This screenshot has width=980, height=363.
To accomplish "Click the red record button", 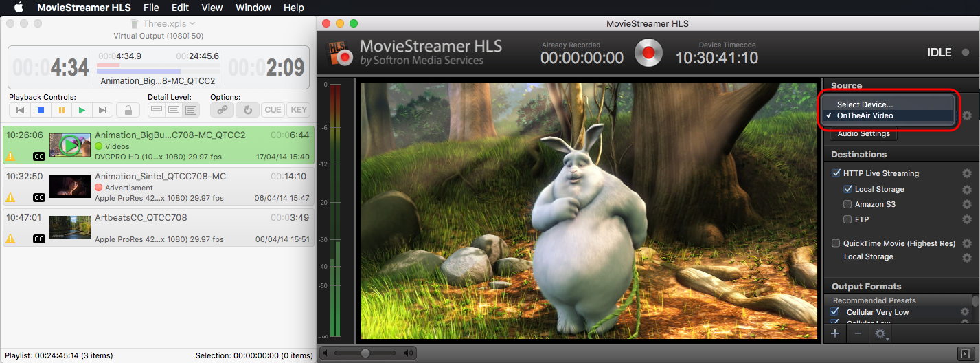I will 648,52.
